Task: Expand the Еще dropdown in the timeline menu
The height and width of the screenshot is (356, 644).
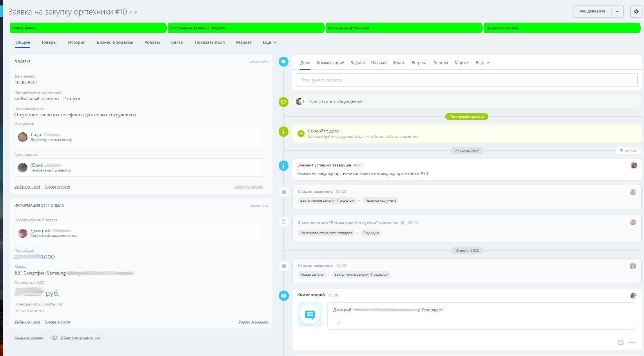Action: click(x=483, y=63)
